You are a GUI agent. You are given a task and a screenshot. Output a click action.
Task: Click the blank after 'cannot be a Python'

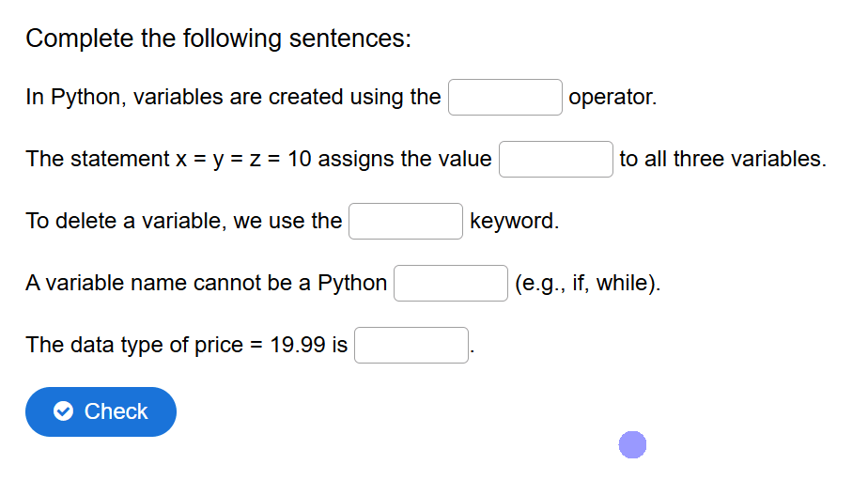click(451, 284)
